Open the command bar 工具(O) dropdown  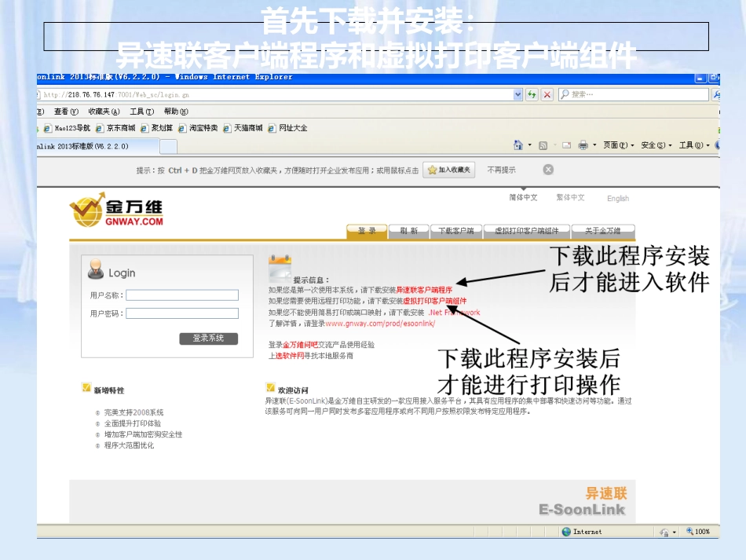pos(694,145)
